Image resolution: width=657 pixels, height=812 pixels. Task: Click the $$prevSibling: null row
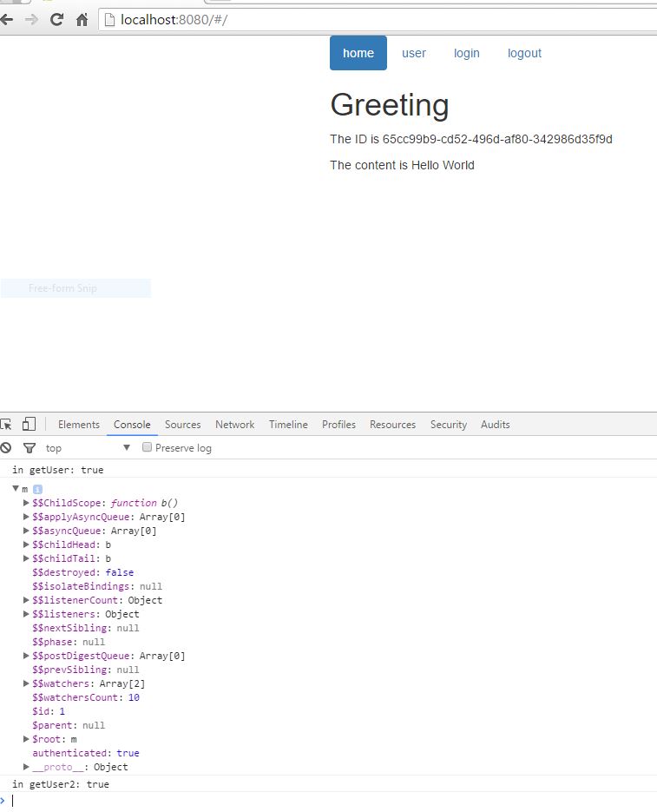pyautogui.click(x=85, y=670)
